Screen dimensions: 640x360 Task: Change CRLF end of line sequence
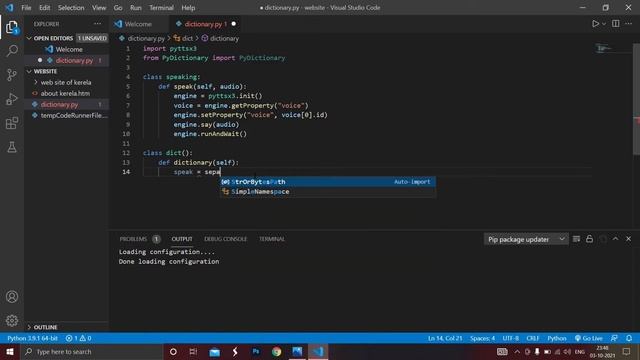[x=533, y=338]
